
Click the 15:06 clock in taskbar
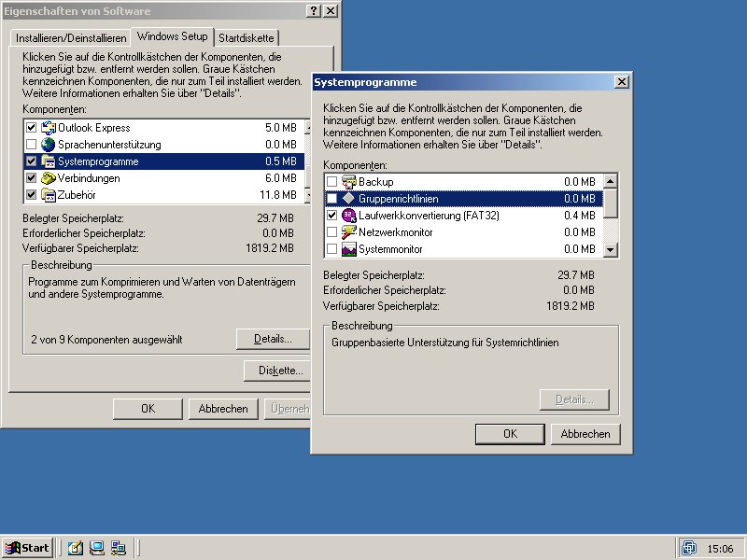(x=720, y=549)
